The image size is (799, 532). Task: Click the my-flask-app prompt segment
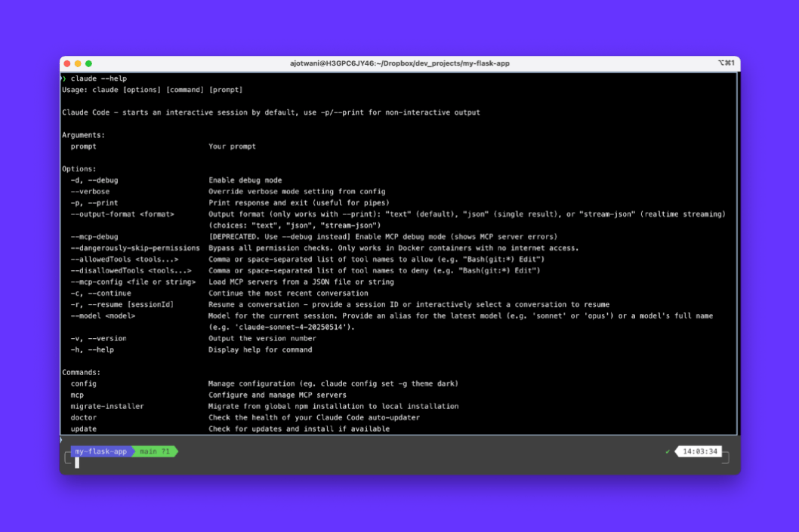(101, 451)
